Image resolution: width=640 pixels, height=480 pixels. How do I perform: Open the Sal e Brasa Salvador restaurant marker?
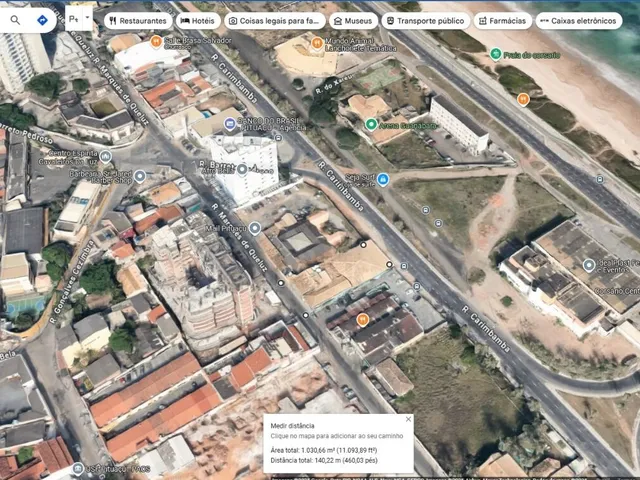[x=156, y=41]
